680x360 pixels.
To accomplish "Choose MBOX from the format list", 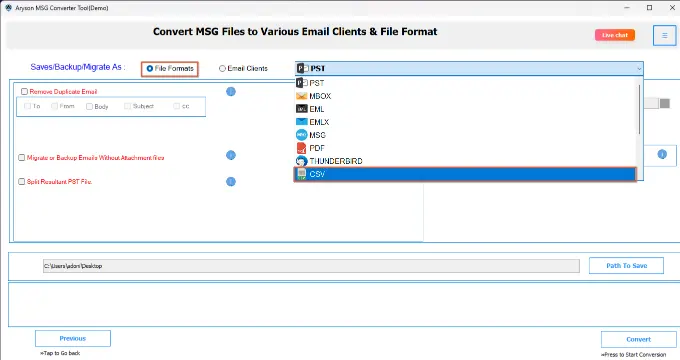I will click(466, 96).
